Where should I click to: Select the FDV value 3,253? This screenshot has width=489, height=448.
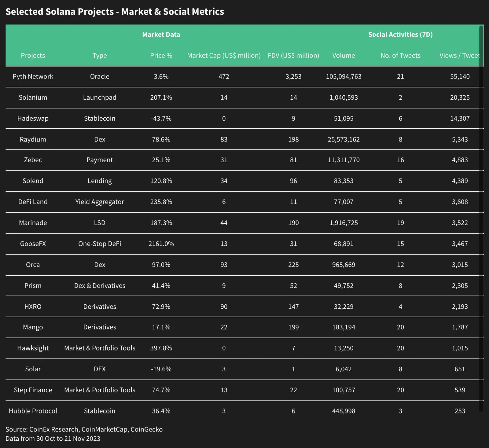[x=293, y=76]
